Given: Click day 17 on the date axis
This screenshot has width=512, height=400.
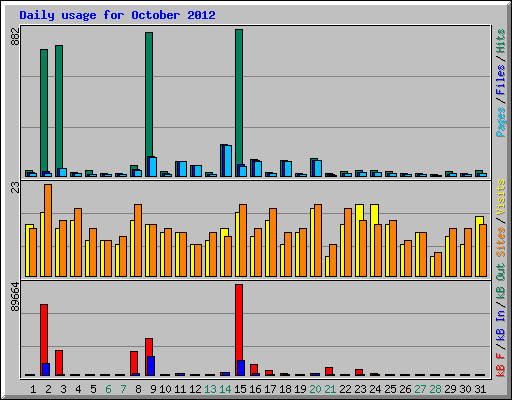Looking at the screenshot, I should pyautogui.click(x=270, y=389).
